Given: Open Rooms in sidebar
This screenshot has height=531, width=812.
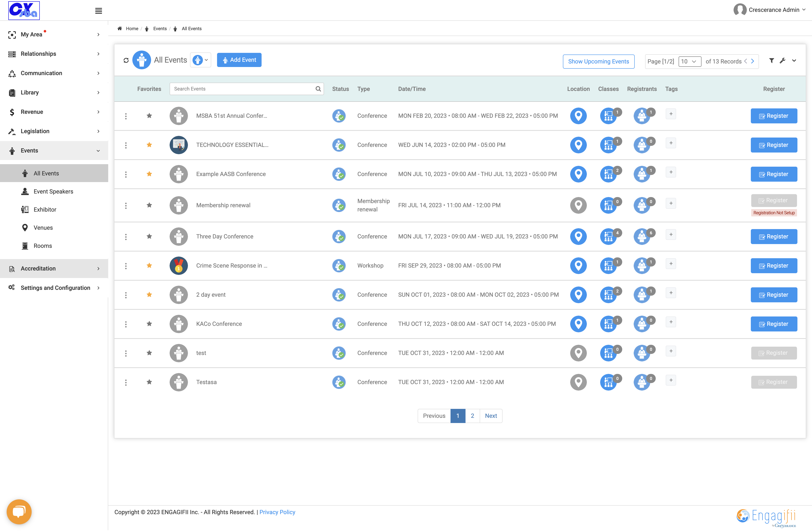Looking at the screenshot, I should [x=43, y=246].
